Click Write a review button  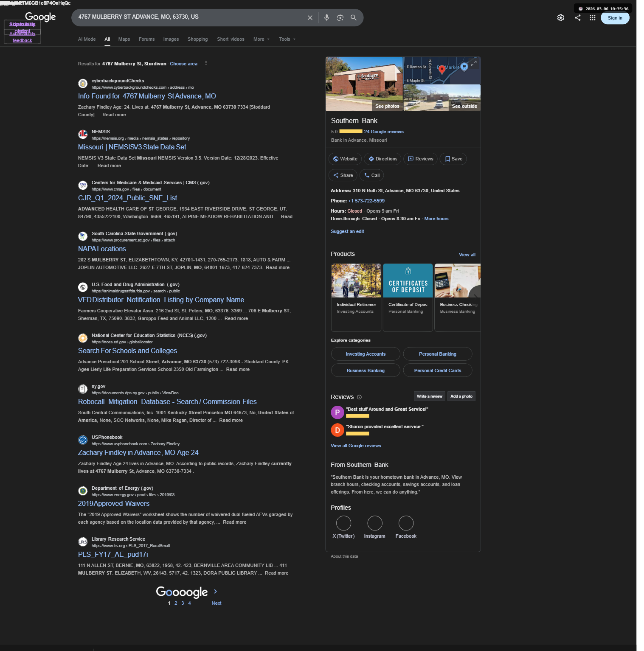(x=430, y=396)
